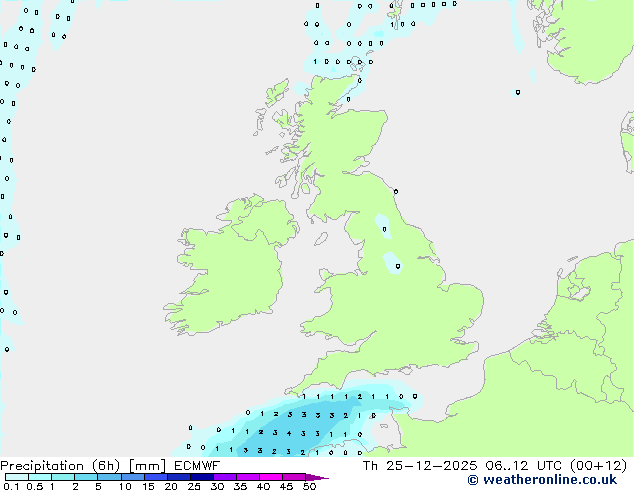Image resolution: width=634 pixels, height=490 pixels.
Task: Select the 2–5 mm legend color swatch
Action: coord(86,477)
